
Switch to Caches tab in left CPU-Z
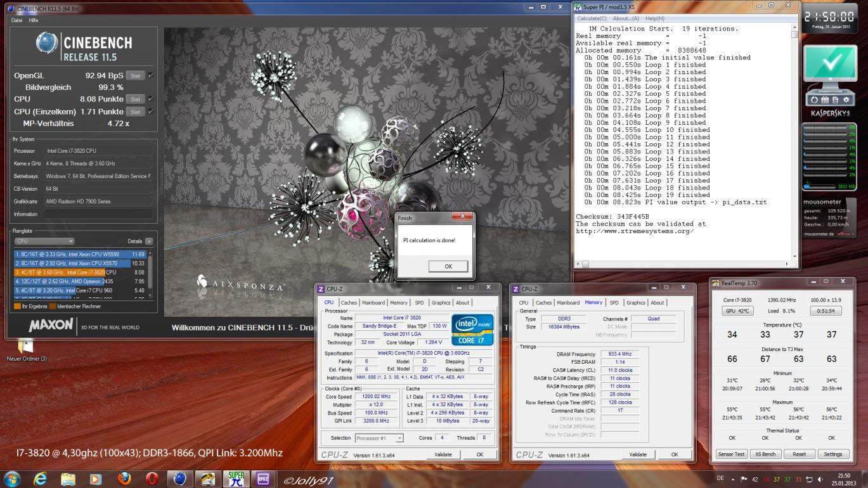[349, 302]
